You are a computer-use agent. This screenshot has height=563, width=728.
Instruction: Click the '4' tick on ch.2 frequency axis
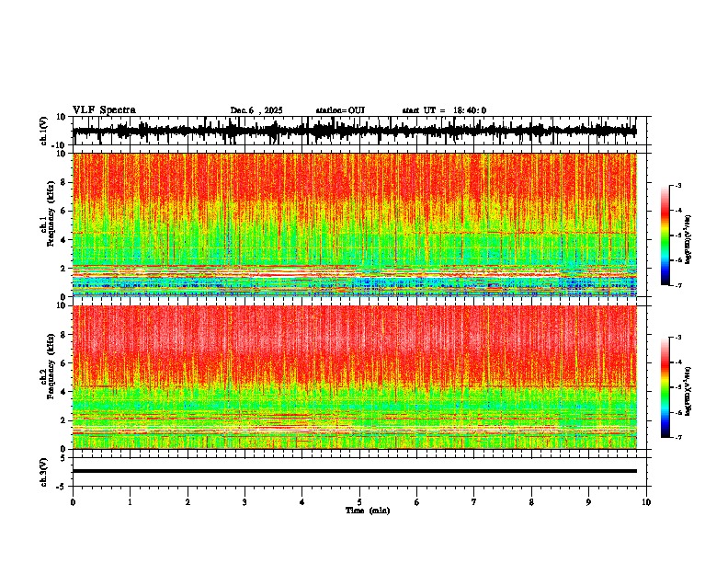pyautogui.click(x=64, y=392)
